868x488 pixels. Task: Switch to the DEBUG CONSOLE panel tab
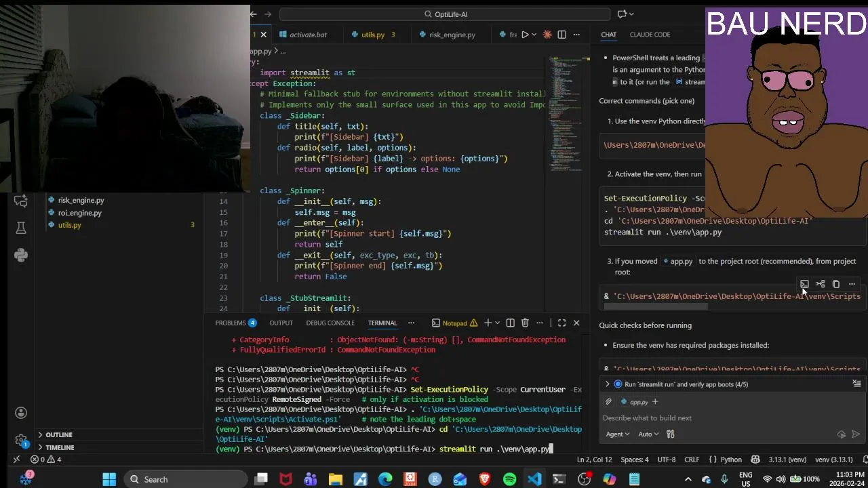click(x=330, y=323)
